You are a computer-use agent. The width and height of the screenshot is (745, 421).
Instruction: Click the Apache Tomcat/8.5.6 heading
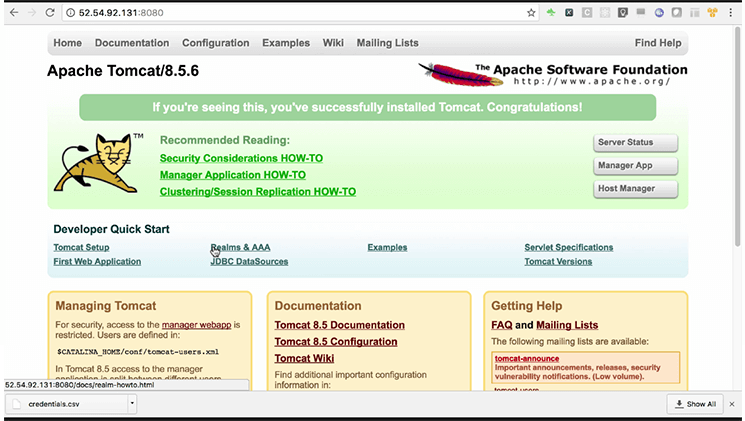click(x=123, y=71)
